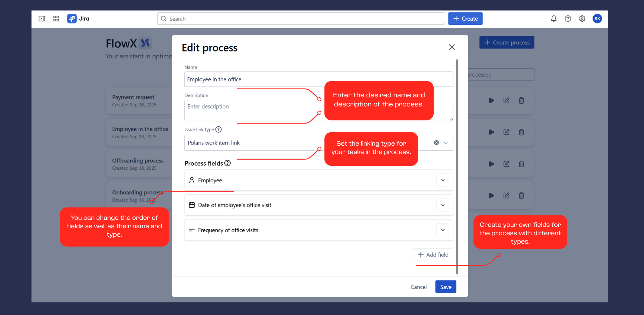Expand the Employee field
Screen dimensions: 644x315
point(443,180)
